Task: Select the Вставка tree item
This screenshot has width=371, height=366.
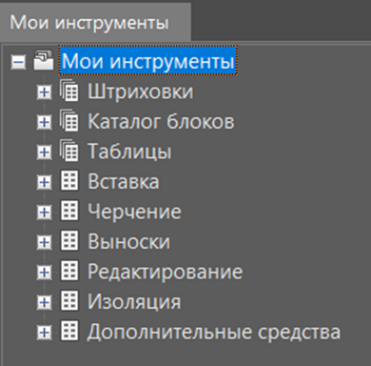Action: coord(123,182)
